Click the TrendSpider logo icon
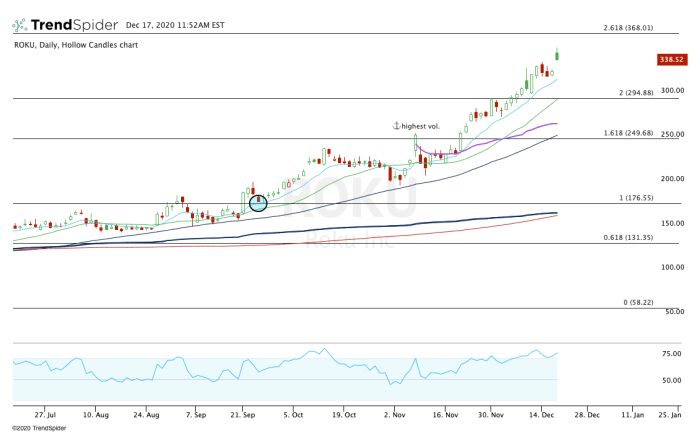700x434 pixels. (x=20, y=25)
